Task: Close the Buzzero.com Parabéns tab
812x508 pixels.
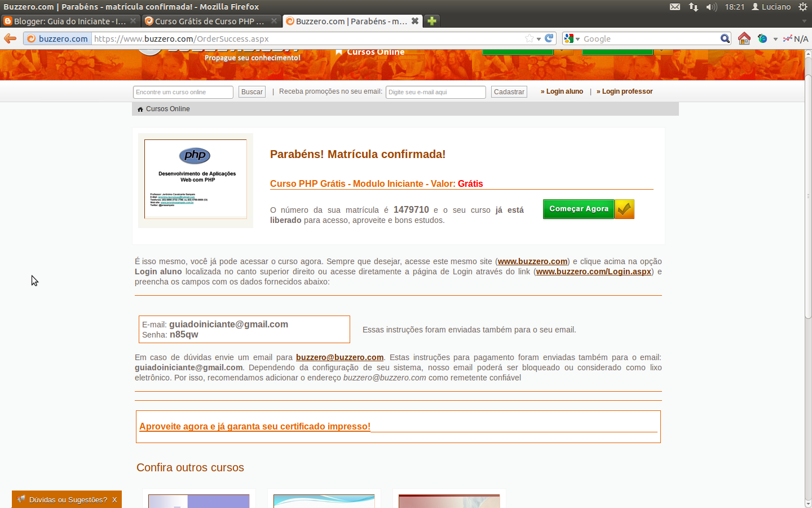Action: pyautogui.click(x=415, y=21)
